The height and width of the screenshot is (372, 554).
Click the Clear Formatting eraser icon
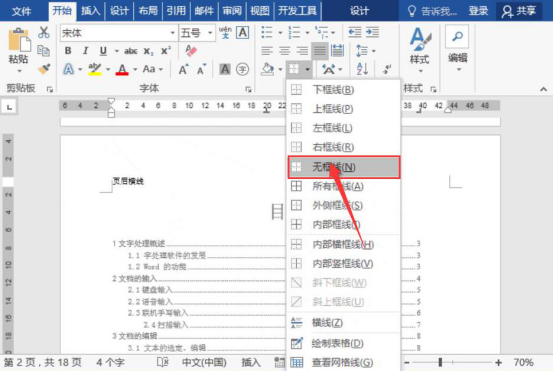(190, 51)
